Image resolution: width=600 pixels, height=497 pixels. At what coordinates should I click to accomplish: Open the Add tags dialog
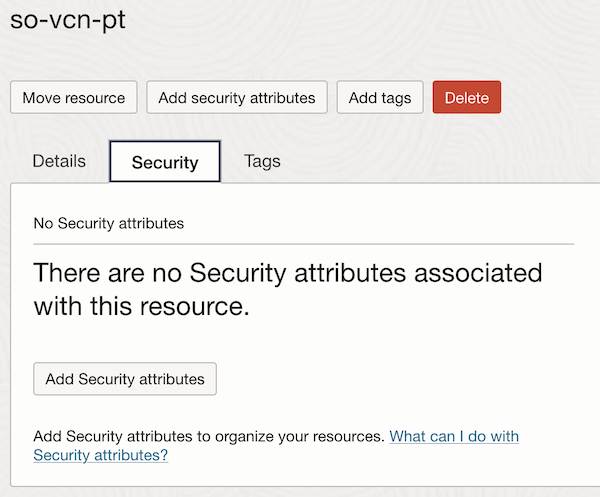(380, 98)
